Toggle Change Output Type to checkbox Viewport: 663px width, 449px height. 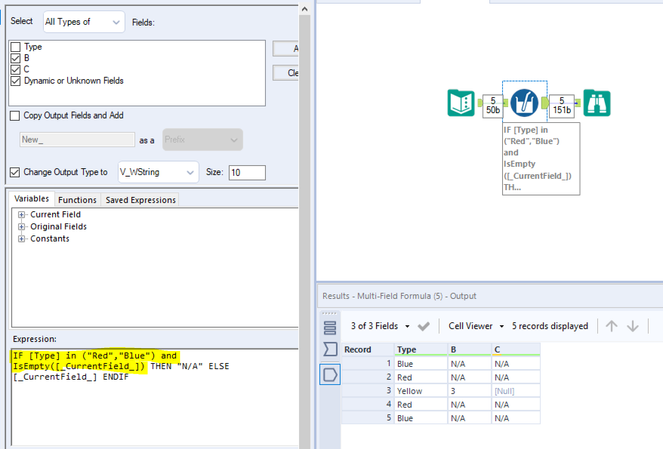15,172
